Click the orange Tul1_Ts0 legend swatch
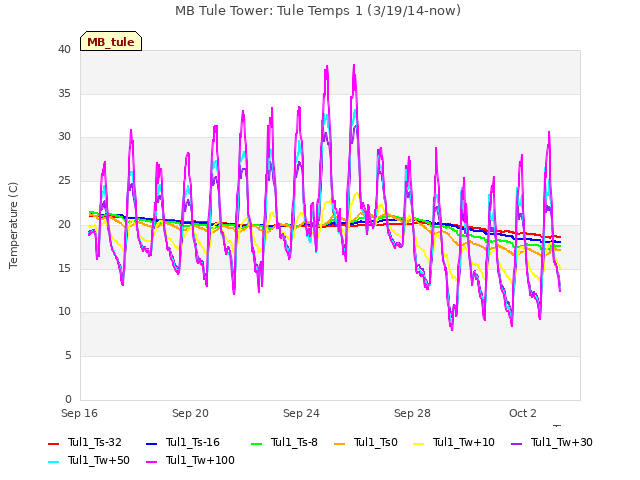The height and width of the screenshot is (480, 640). [339, 444]
